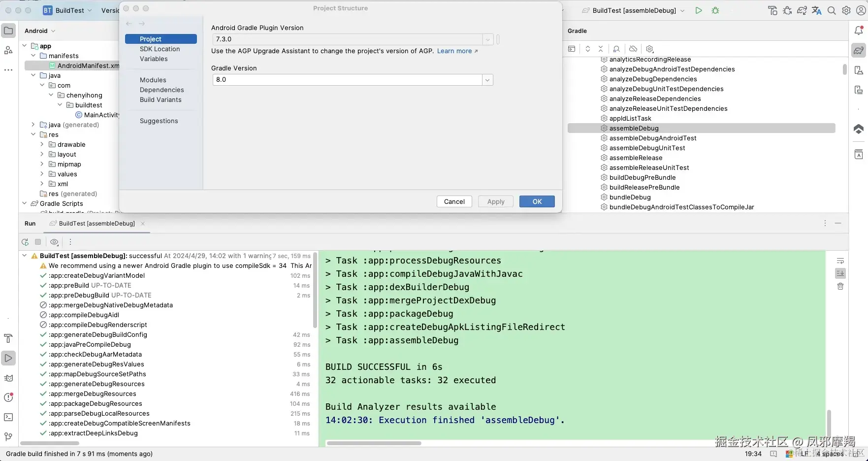The width and height of the screenshot is (868, 461).
Task: Open the Run tool window play icon
Action: click(8, 358)
